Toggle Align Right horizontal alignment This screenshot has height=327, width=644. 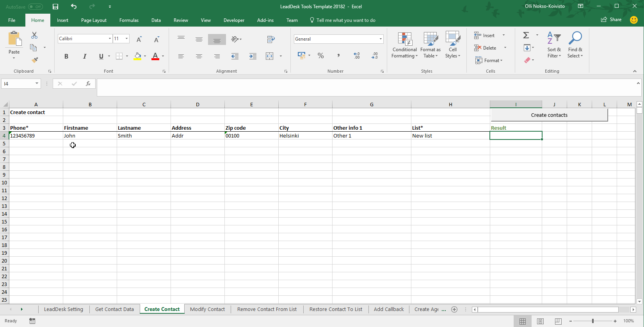pyautogui.click(x=217, y=56)
